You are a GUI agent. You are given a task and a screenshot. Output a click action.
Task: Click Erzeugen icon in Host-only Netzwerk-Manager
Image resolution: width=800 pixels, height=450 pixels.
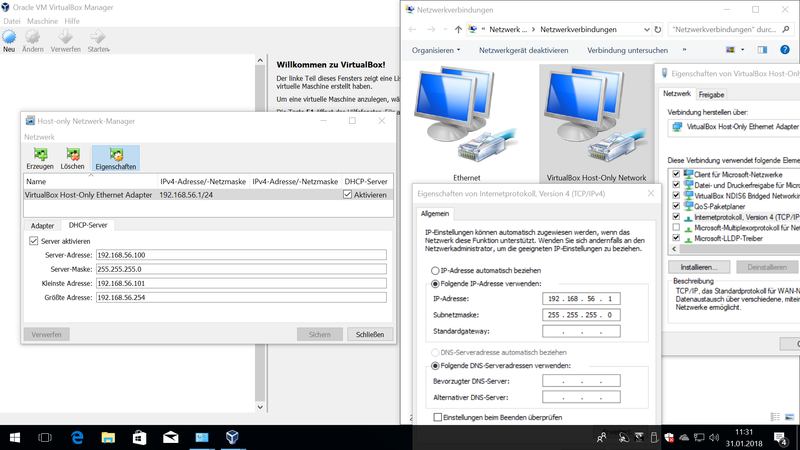[40, 154]
